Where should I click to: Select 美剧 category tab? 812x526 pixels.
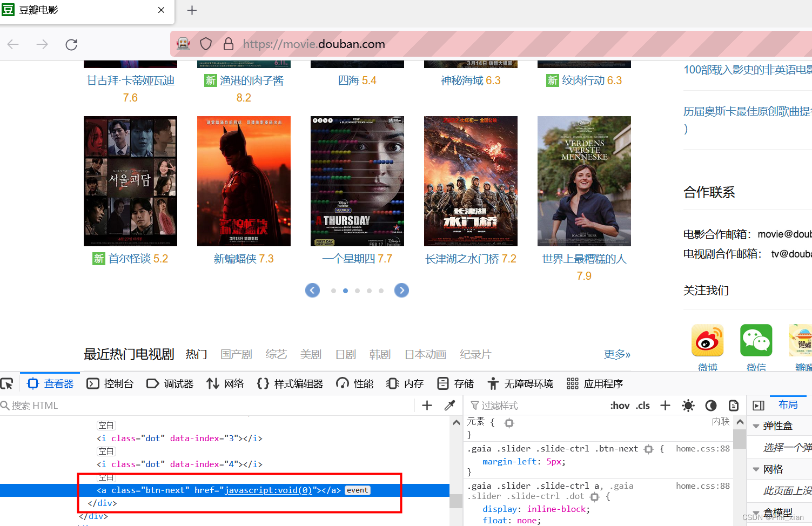tap(311, 354)
